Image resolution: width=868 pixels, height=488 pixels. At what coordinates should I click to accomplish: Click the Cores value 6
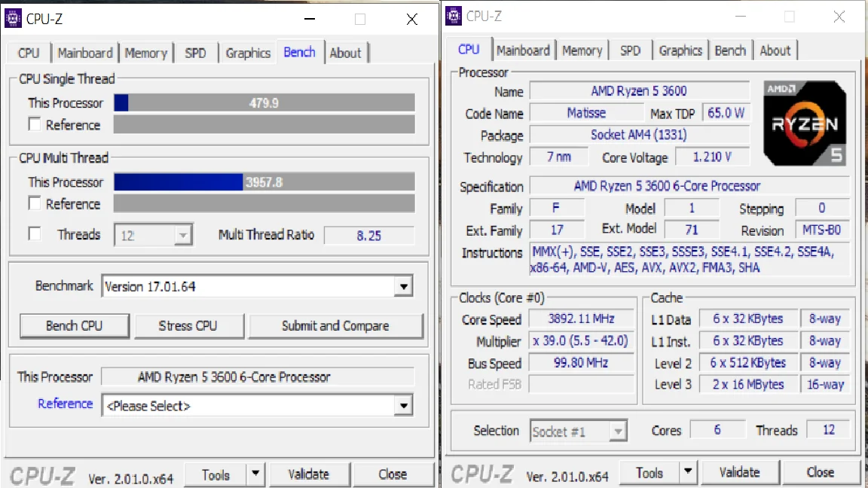coord(717,430)
